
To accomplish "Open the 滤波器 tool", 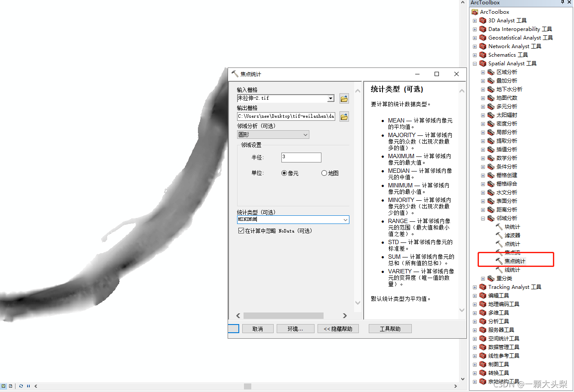I will pos(512,235).
